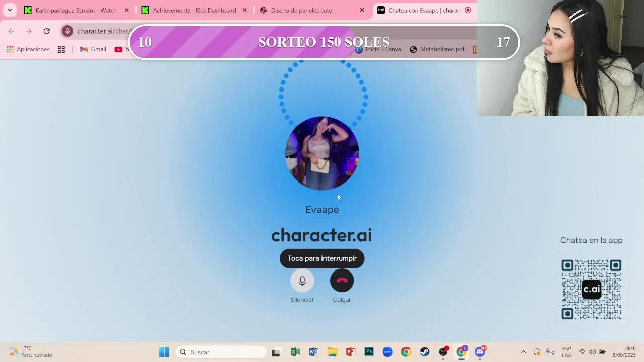Click the taskbar Buscar search box
The width and height of the screenshot is (644, 362).
tap(221, 352)
